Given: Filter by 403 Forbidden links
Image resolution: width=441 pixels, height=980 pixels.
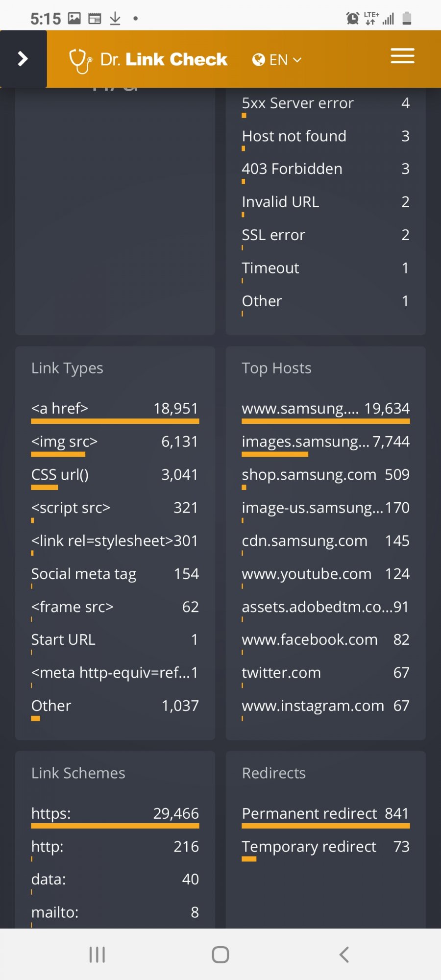Looking at the screenshot, I should (x=326, y=171).
